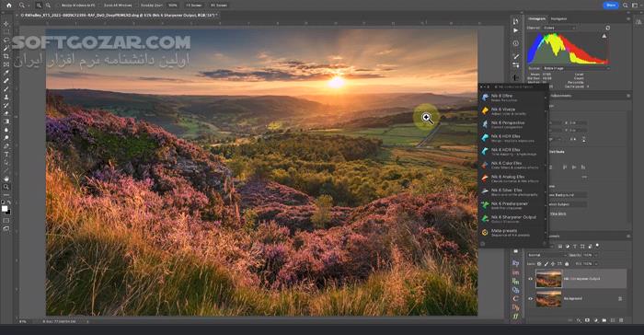Switch to the Navigator tab
The width and height of the screenshot is (644, 335).
(x=558, y=18)
